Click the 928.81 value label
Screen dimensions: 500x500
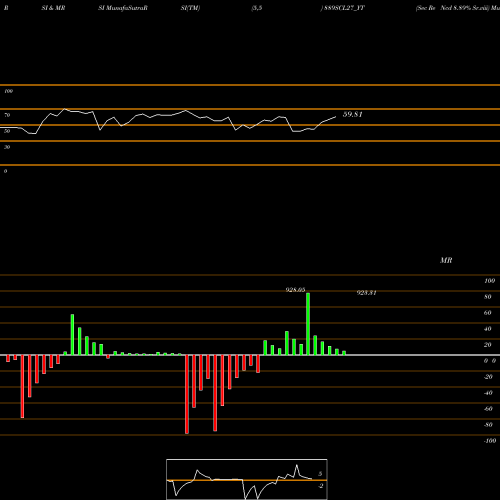point(367,293)
